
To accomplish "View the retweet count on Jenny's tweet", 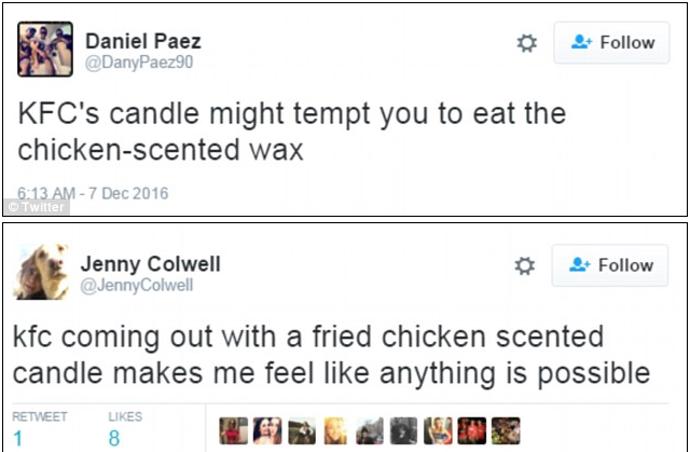I will pos(18,438).
